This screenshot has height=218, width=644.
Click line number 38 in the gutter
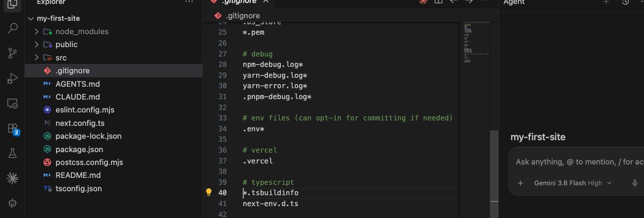point(222,171)
